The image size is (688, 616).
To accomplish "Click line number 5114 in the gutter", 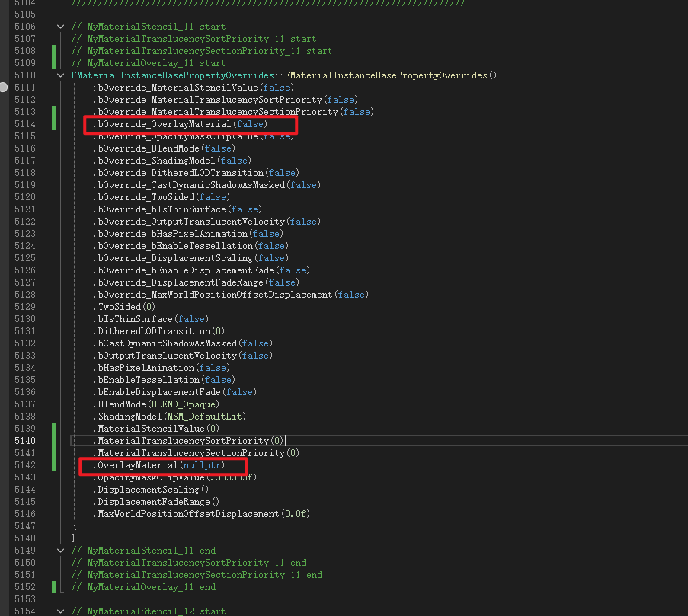I will coord(24,124).
